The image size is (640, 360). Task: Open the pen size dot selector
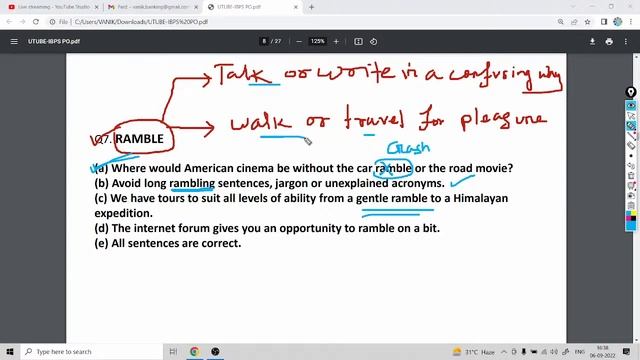click(x=631, y=156)
